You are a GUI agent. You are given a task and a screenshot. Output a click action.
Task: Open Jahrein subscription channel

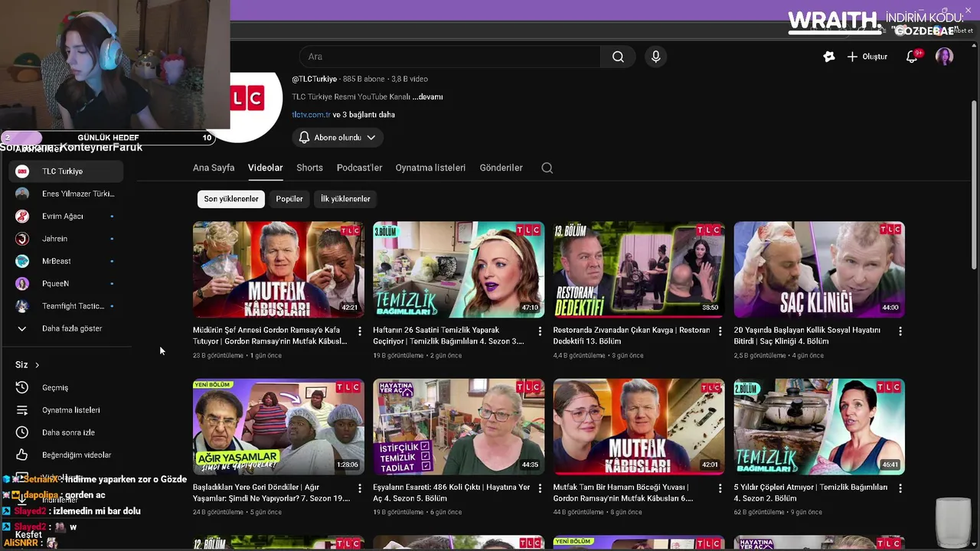tap(66, 239)
